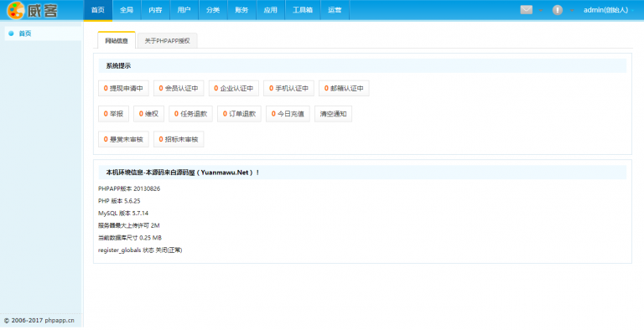Click the 订单退款 button

239,114
